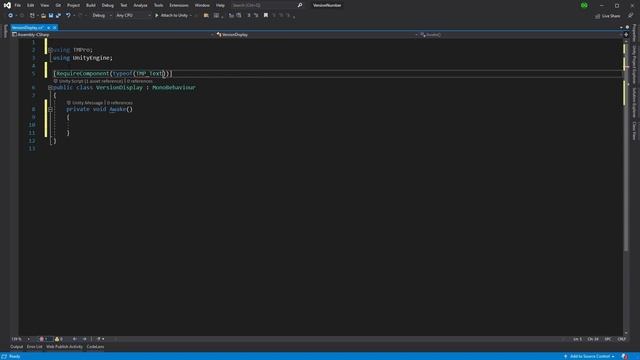Pin the VersionDisplay.cs tab
This screenshot has width=640, height=360.
coord(48,27)
